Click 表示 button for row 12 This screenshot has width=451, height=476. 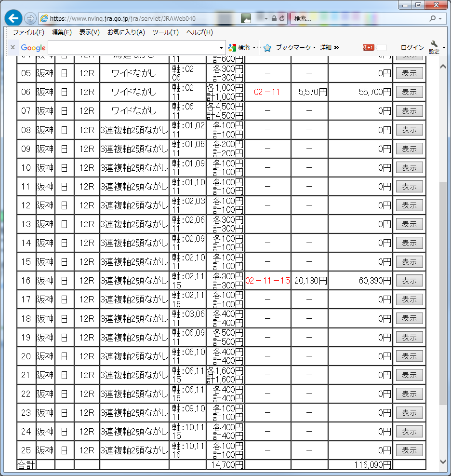point(409,205)
